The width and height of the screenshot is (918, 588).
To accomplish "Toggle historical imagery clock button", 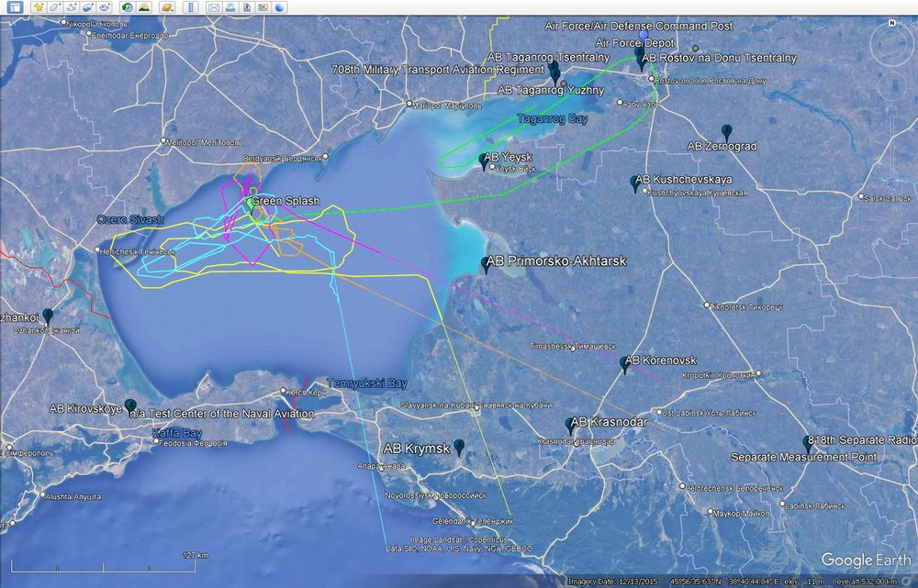I will click(127, 7).
